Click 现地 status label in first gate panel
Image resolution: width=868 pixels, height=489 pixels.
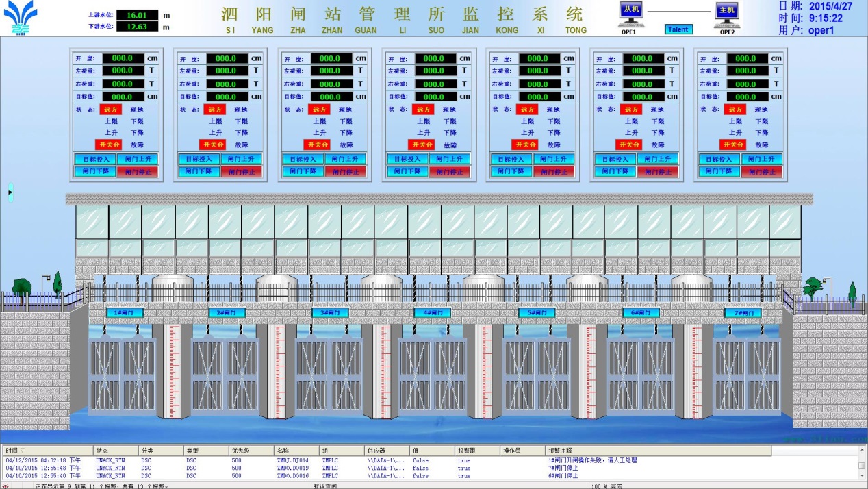click(137, 110)
